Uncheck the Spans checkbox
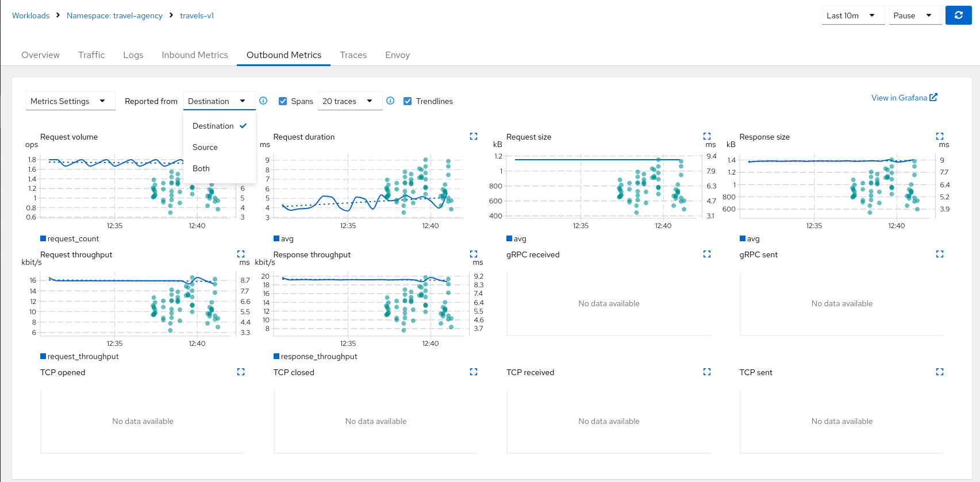The width and height of the screenshot is (980, 482). tap(283, 101)
